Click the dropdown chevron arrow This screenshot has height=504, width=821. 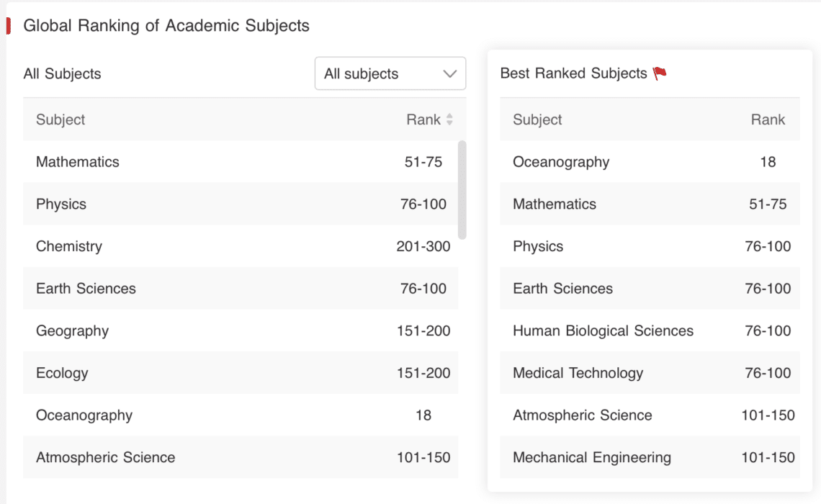coord(450,73)
